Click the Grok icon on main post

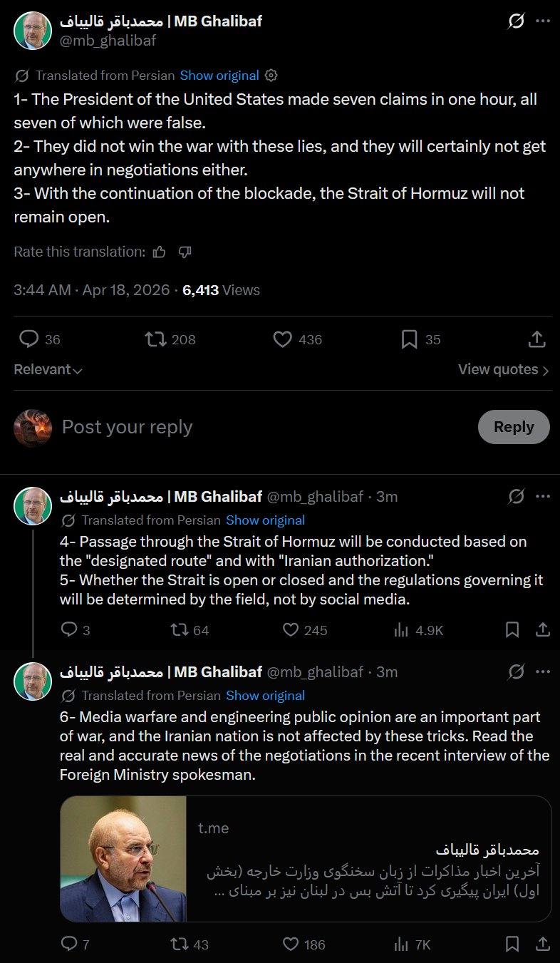point(516,22)
